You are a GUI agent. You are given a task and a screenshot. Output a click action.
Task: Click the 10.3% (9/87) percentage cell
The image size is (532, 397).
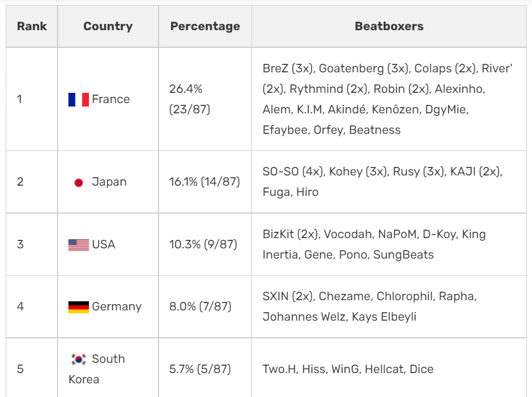[x=205, y=244]
